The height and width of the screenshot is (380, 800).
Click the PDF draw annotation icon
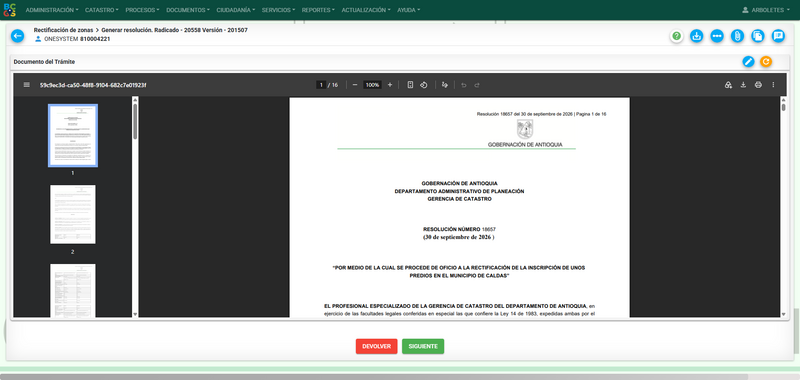pos(445,85)
